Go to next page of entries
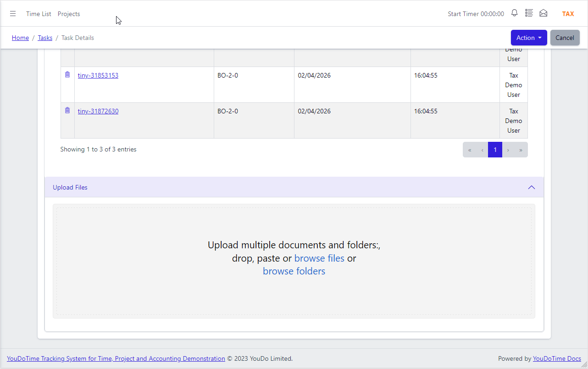Image resolution: width=588 pixels, height=369 pixels. click(x=508, y=150)
